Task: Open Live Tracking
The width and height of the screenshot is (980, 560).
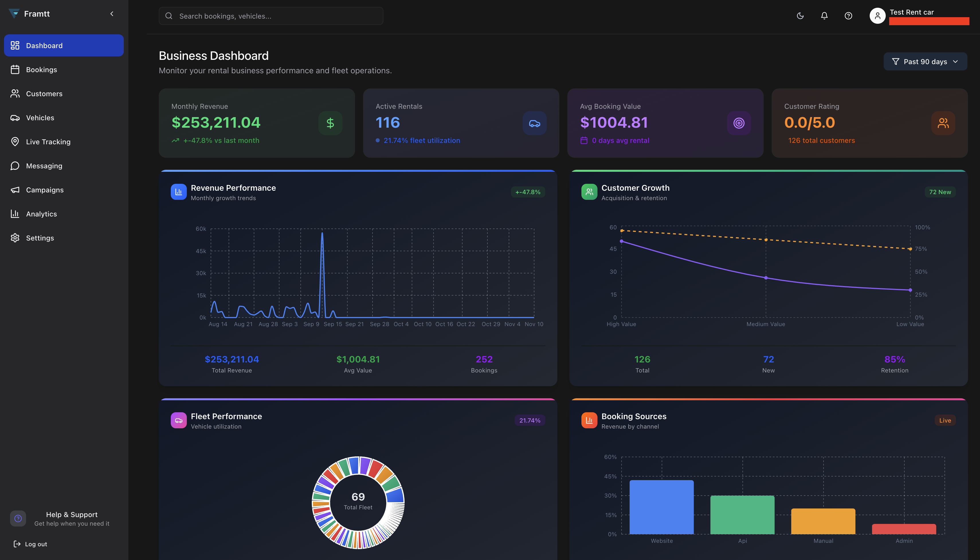Action: (x=48, y=141)
